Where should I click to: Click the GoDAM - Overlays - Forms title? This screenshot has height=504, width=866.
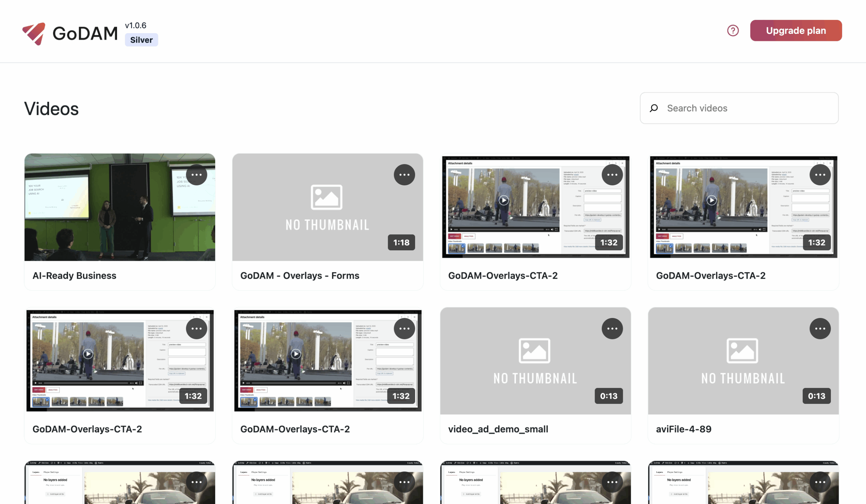pos(300,276)
